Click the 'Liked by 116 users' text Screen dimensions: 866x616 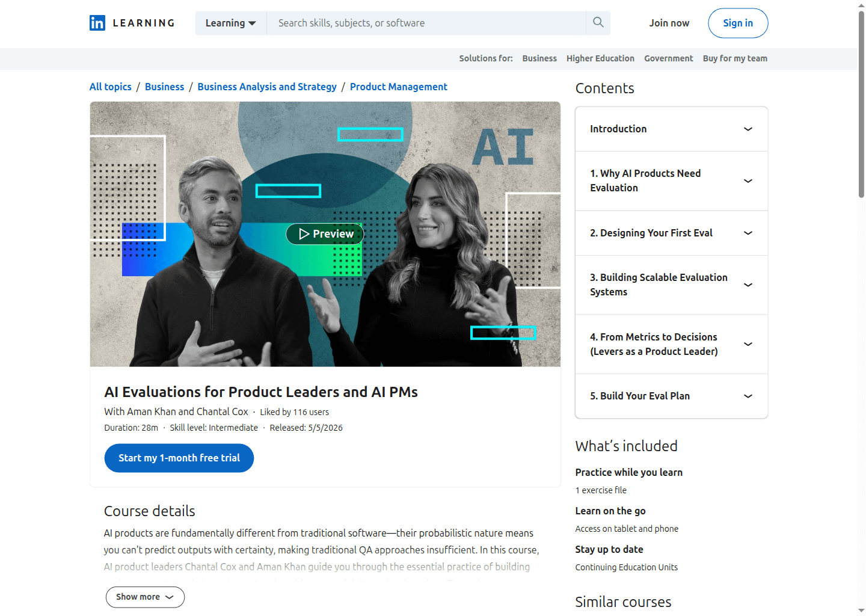pos(294,412)
